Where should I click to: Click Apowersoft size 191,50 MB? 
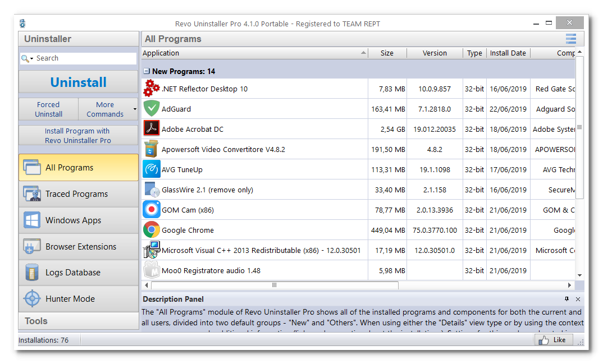tap(388, 149)
